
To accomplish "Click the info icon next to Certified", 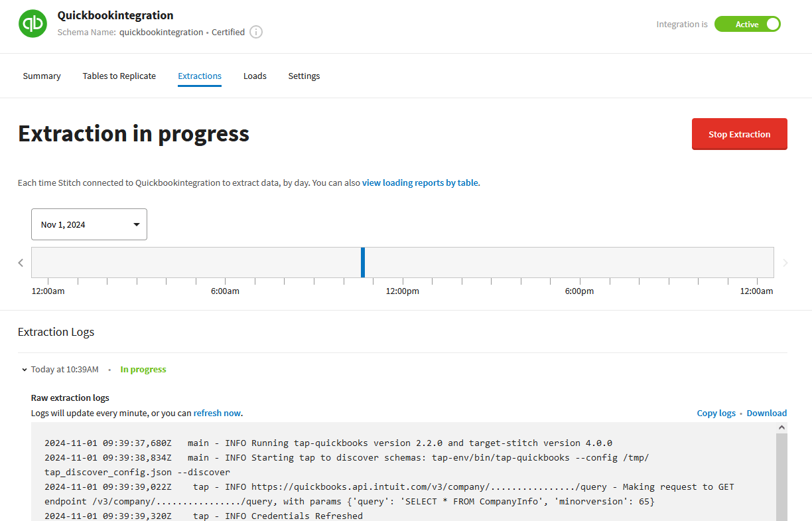I will [x=255, y=32].
